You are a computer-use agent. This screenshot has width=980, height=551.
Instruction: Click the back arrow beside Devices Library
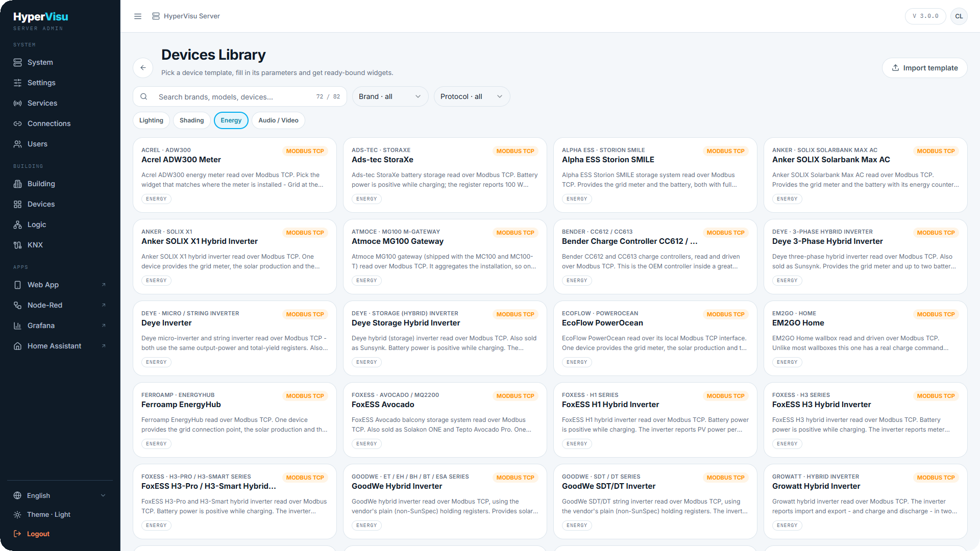[x=143, y=67]
